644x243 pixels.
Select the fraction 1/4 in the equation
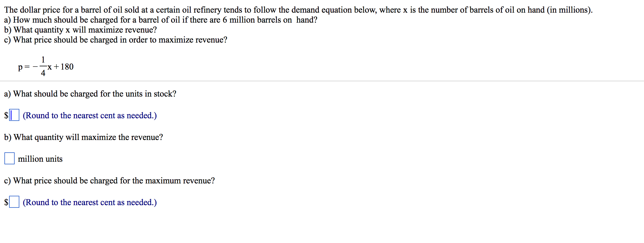click(43, 67)
